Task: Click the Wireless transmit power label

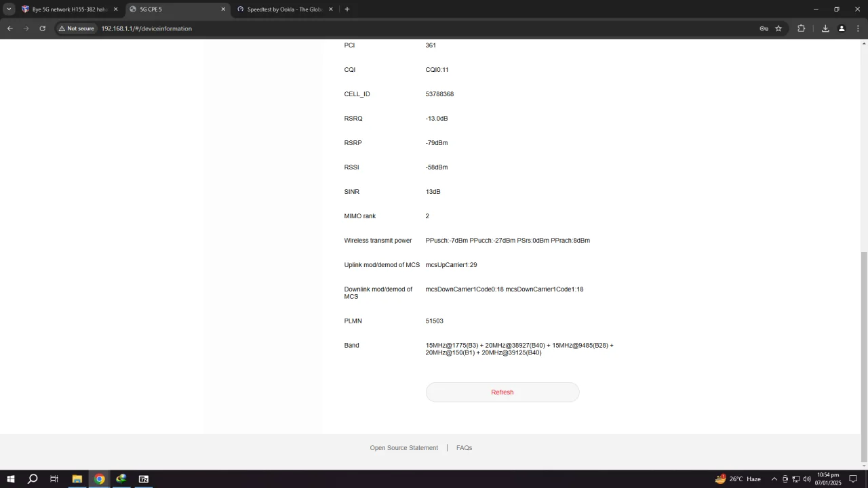Action: pos(378,241)
